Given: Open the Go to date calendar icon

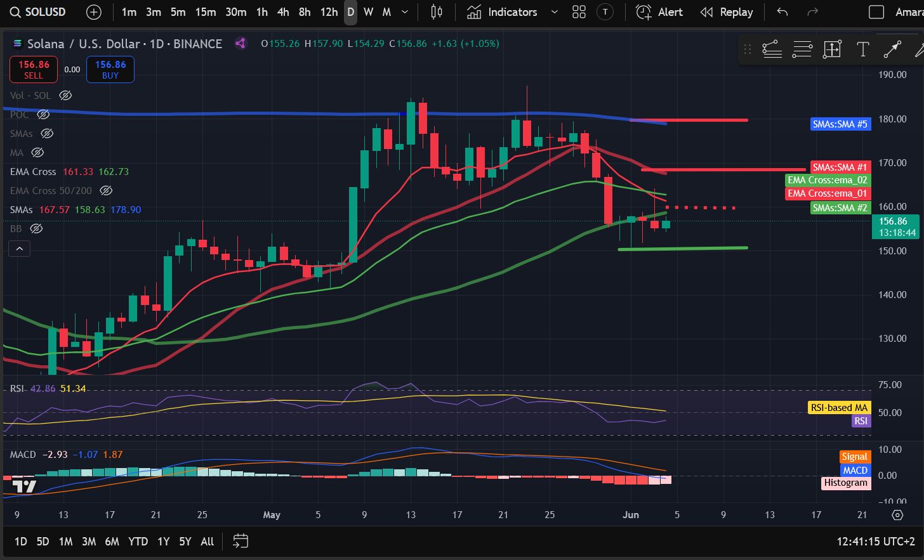Looking at the screenshot, I should click(x=241, y=541).
